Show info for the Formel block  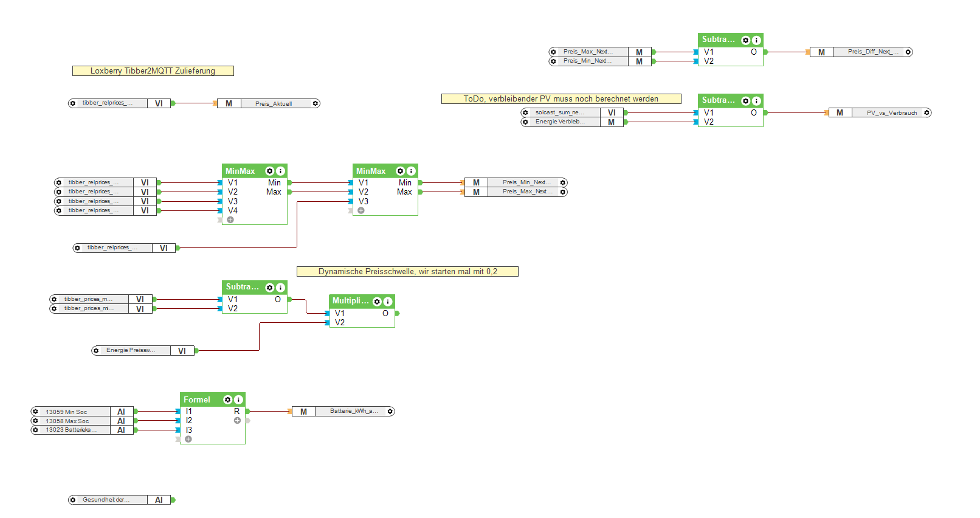[x=238, y=400]
